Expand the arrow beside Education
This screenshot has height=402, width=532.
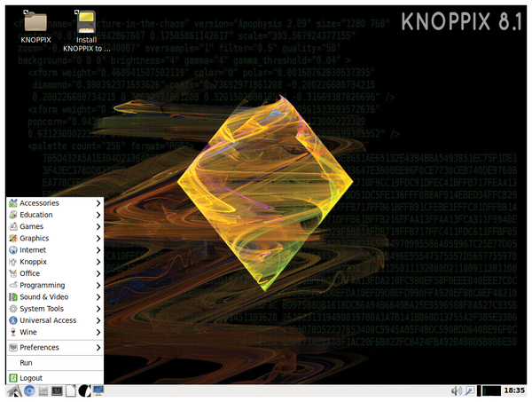tap(98, 215)
